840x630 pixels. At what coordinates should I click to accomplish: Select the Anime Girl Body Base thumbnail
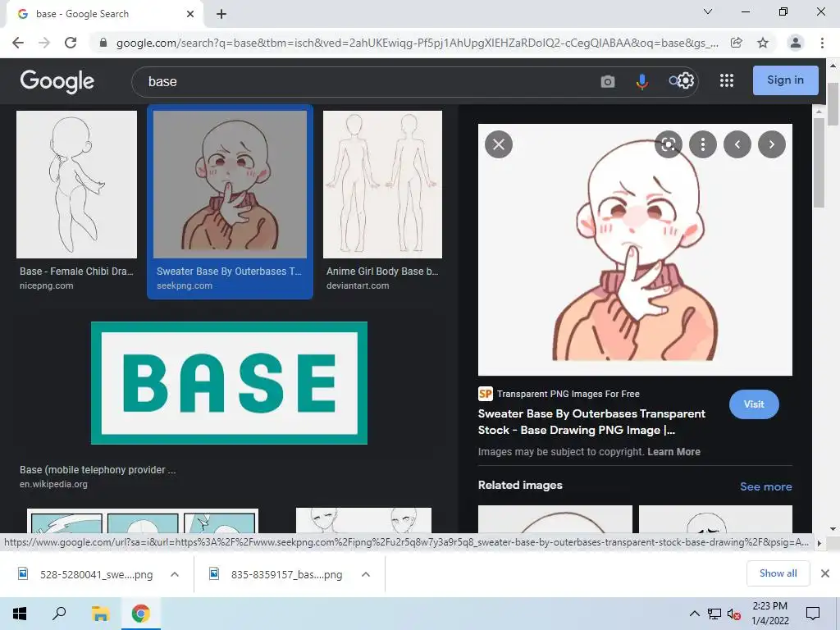click(382, 185)
